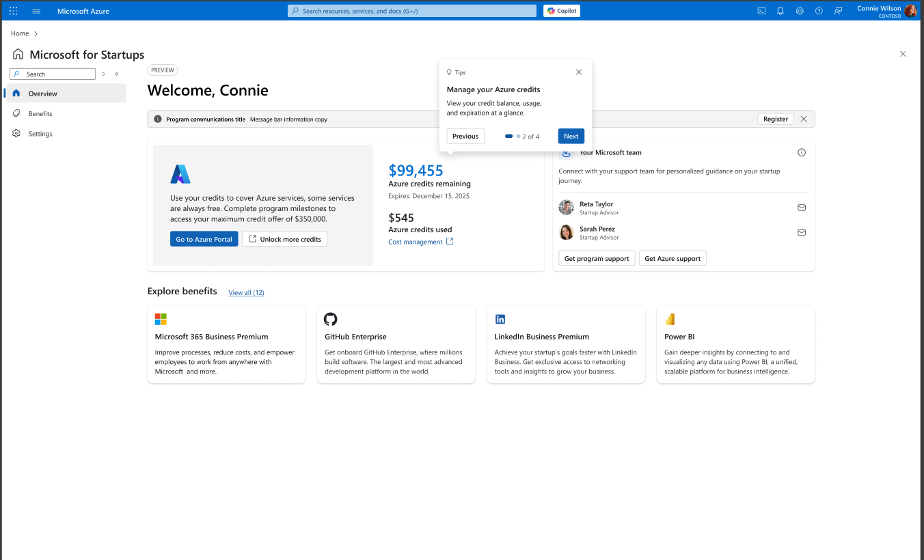Click the global search resources box
This screenshot has height=560, width=924.
coord(412,11)
